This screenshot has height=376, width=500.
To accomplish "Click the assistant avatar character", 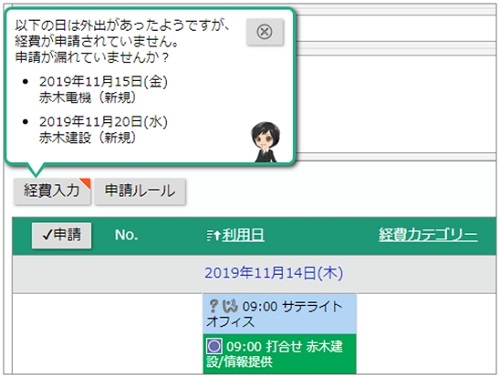I will [265, 142].
